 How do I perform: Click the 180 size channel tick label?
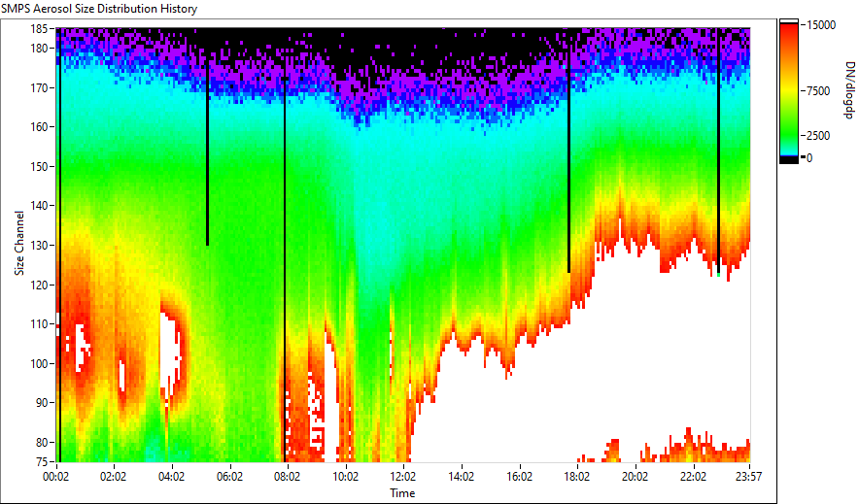[40, 49]
